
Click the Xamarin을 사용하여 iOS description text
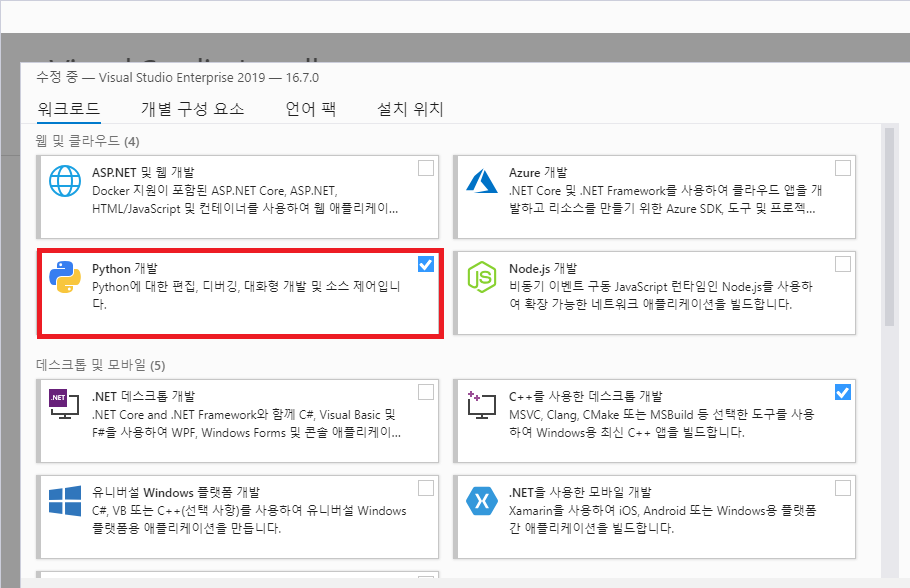(663, 520)
